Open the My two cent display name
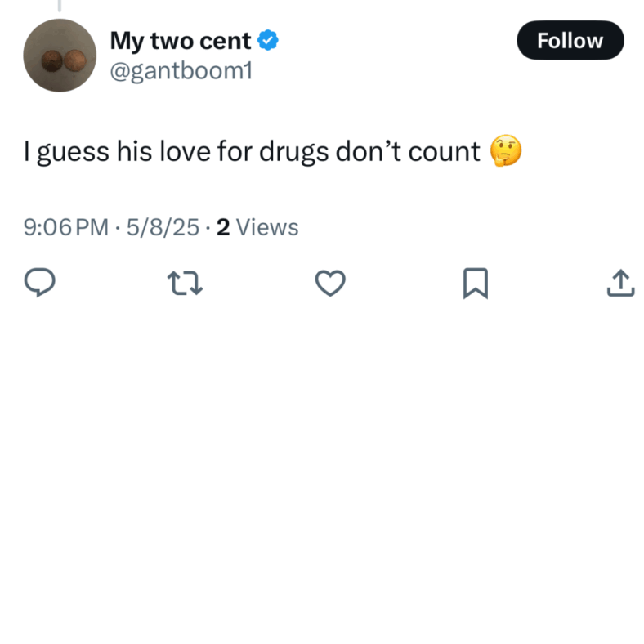 pyautogui.click(x=181, y=41)
